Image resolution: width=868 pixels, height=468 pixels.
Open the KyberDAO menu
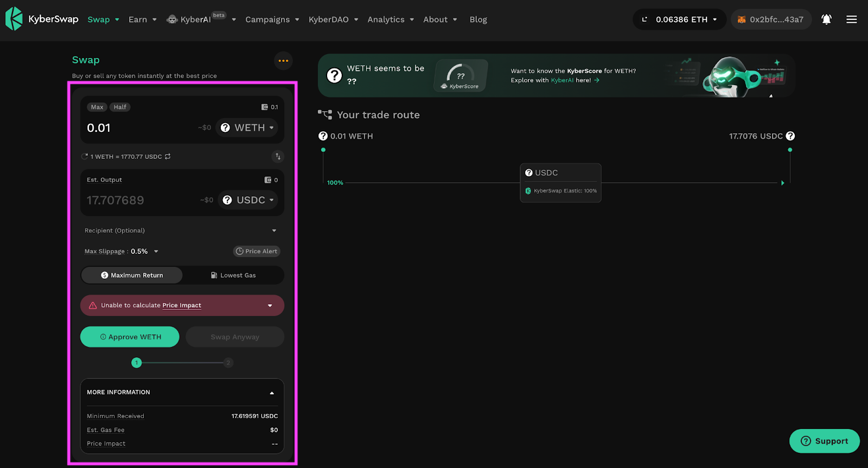[x=334, y=20]
